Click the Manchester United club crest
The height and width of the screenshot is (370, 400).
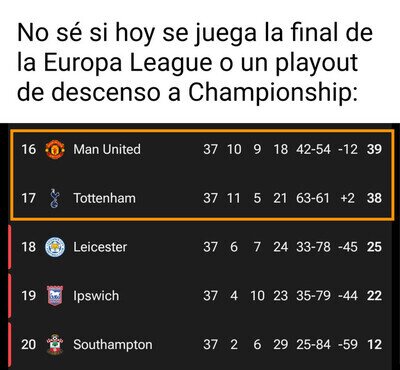point(55,149)
